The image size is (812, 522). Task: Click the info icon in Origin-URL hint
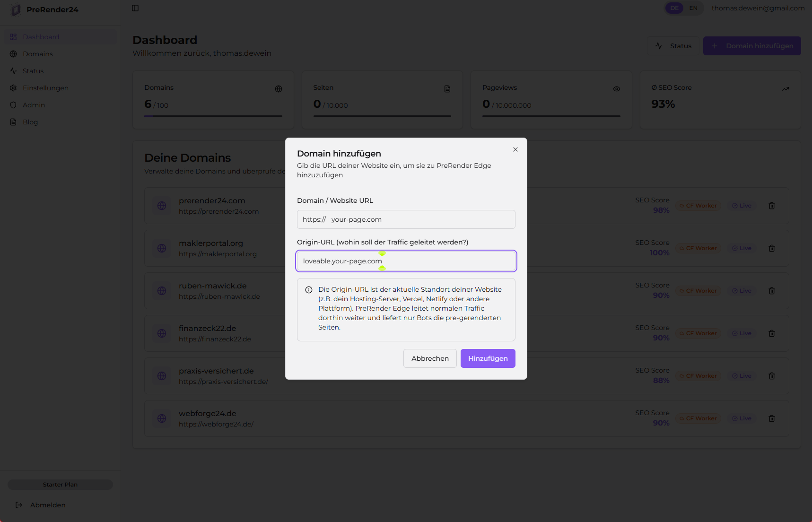[309, 290]
